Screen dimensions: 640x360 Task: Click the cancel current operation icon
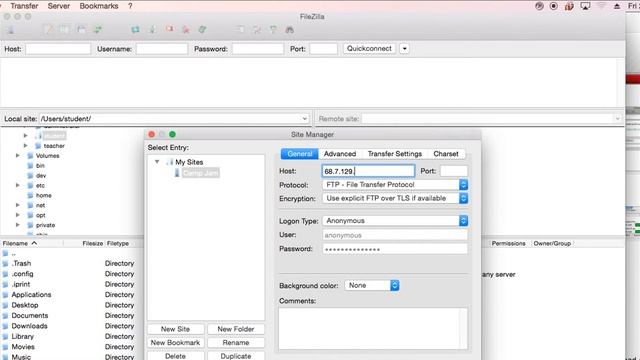[x=169, y=29]
